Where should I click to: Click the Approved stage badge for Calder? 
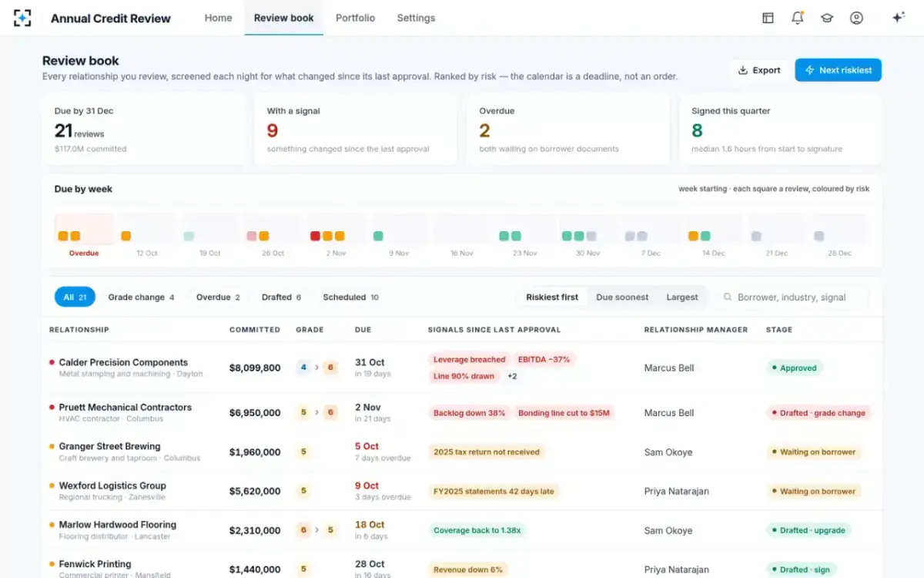(x=795, y=368)
